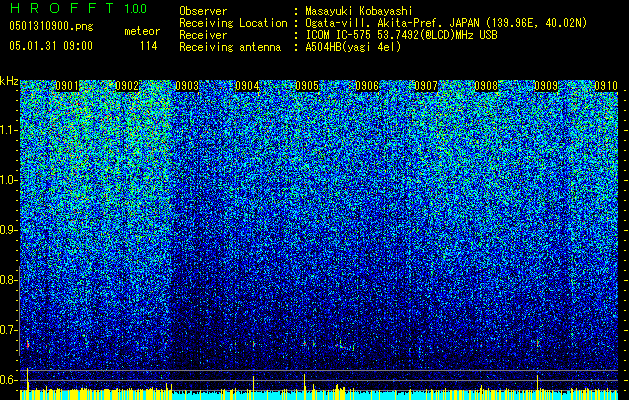Image resolution: width=629 pixels, height=400 pixels.
Task: Click the 0.8 frequency axis label
Action: [8, 280]
